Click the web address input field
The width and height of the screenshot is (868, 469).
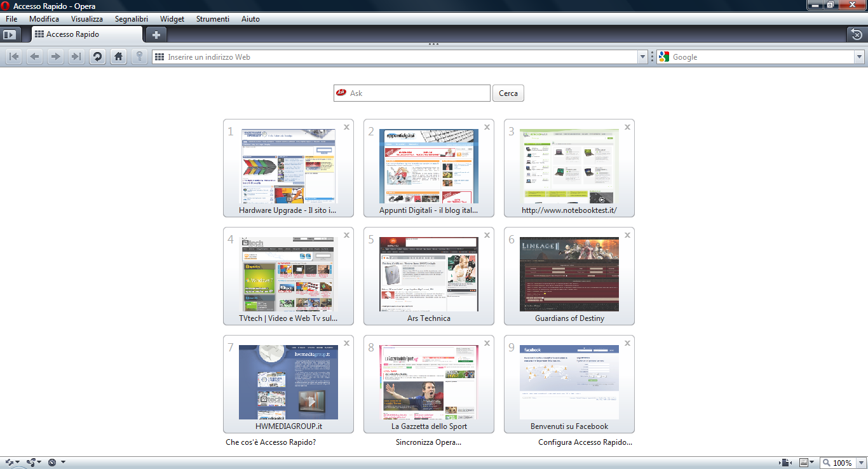(400, 57)
